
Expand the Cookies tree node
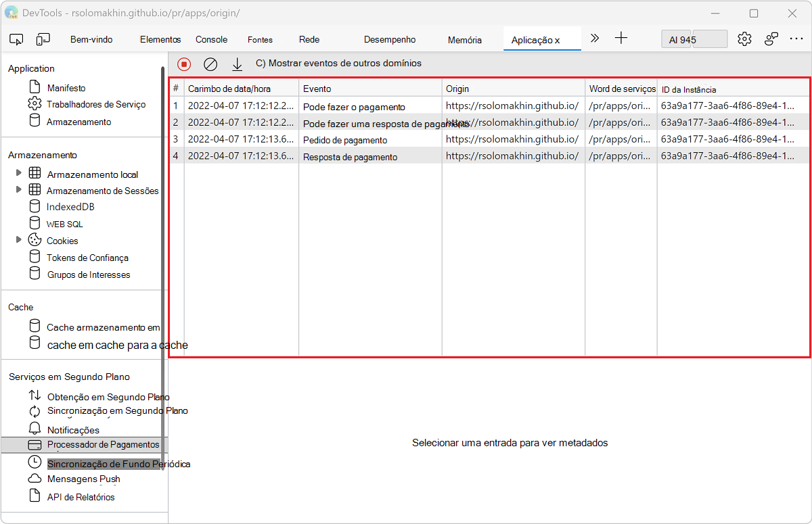click(19, 240)
